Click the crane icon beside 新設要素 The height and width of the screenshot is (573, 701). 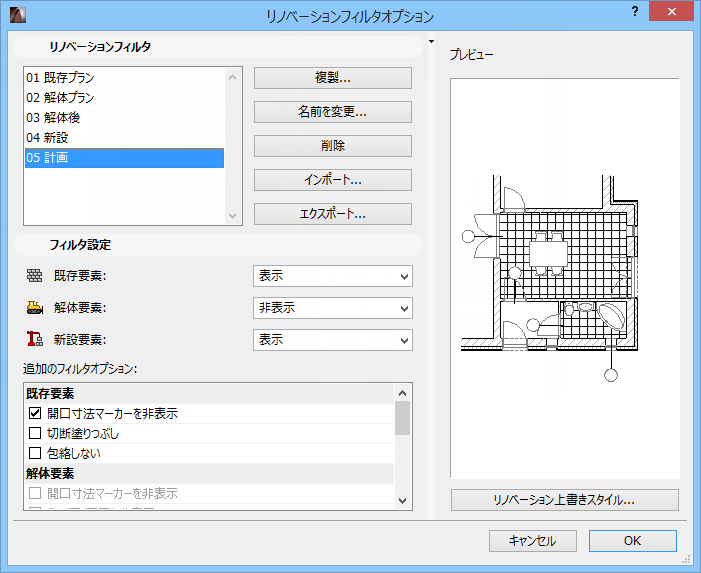click(x=35, y=339)
